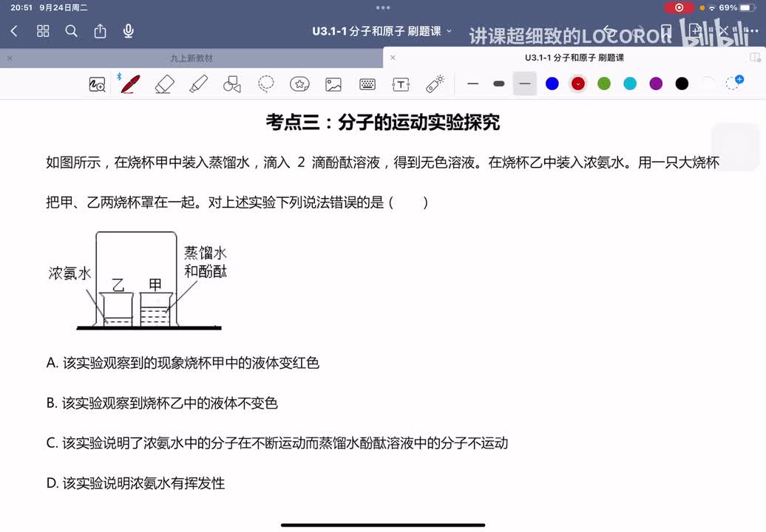Tap the share and export icon
766x532 pixels.
click(x=100, y=31)
